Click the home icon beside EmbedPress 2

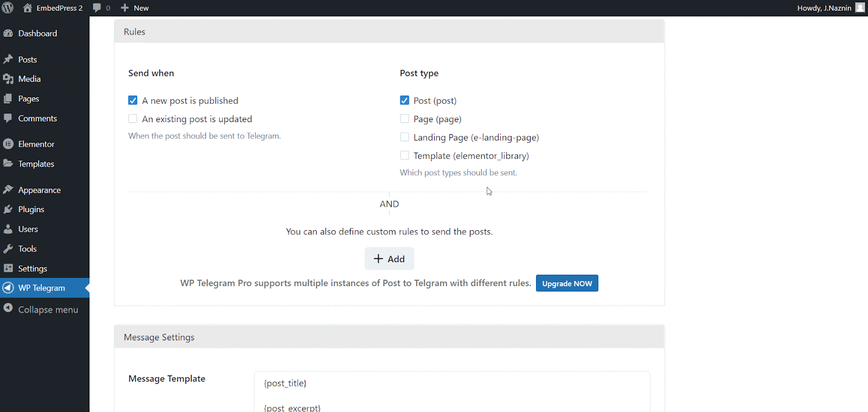pos(28,8)
